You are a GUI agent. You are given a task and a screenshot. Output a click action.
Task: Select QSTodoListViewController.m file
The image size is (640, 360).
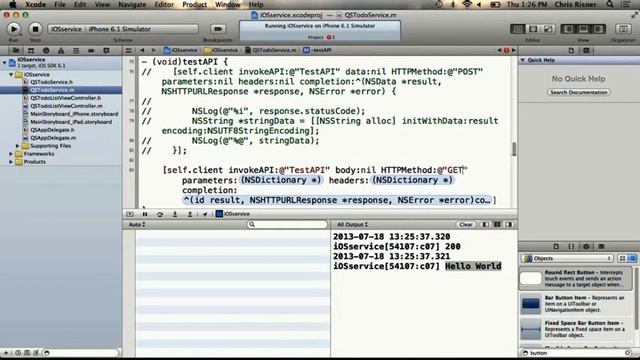66,106
